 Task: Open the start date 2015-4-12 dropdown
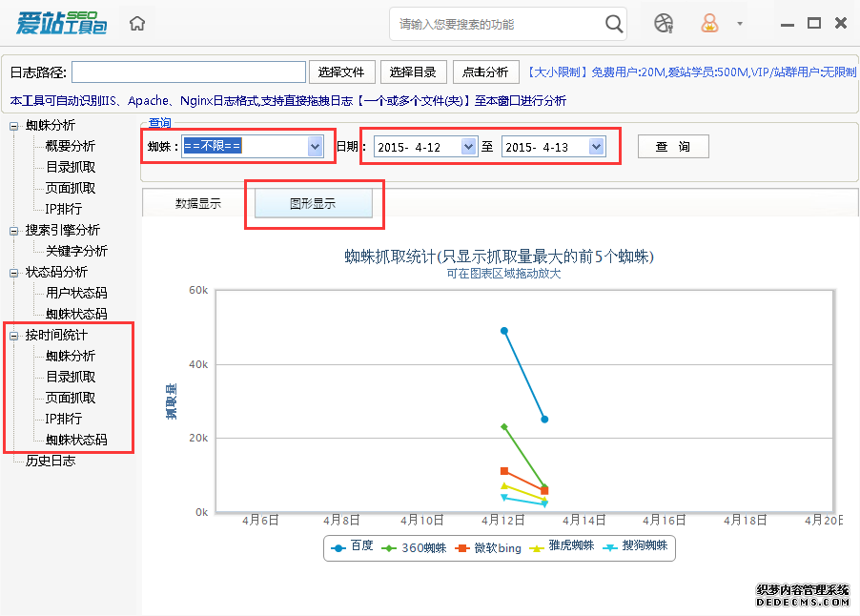click(467, 147)
